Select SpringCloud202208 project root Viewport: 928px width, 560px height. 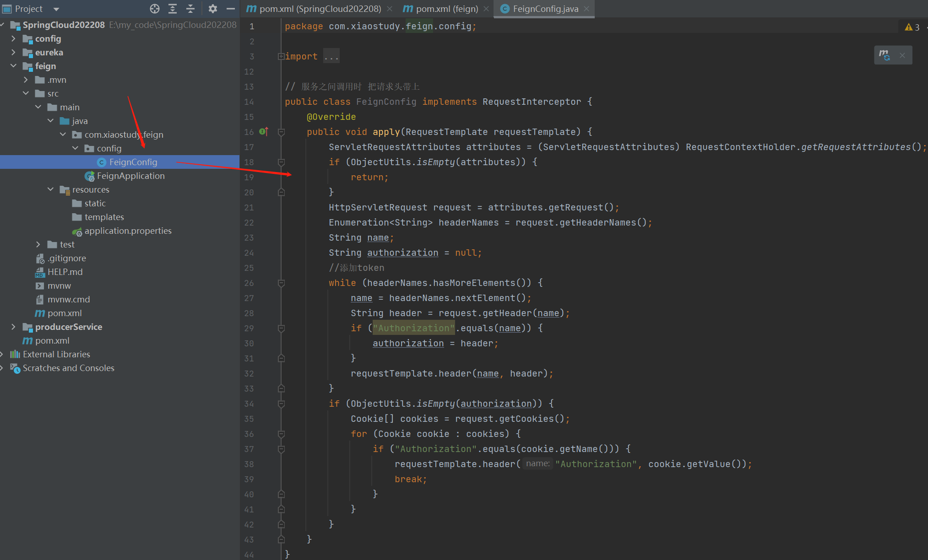point(64,25)
